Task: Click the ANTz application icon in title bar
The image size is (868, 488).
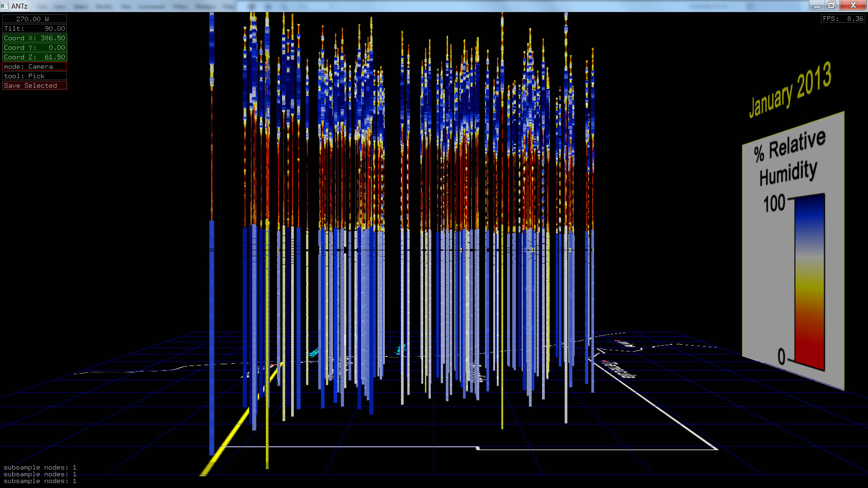Action: [x=5, y=6]
